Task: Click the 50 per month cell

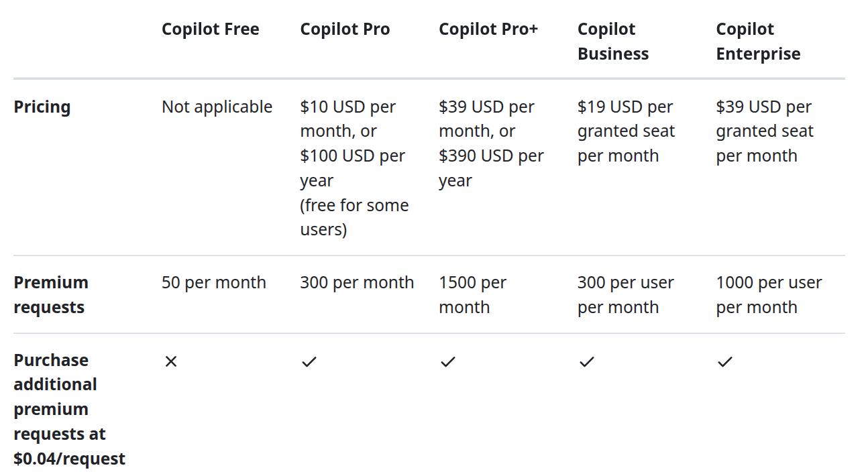Action: (x=213, y=283)
